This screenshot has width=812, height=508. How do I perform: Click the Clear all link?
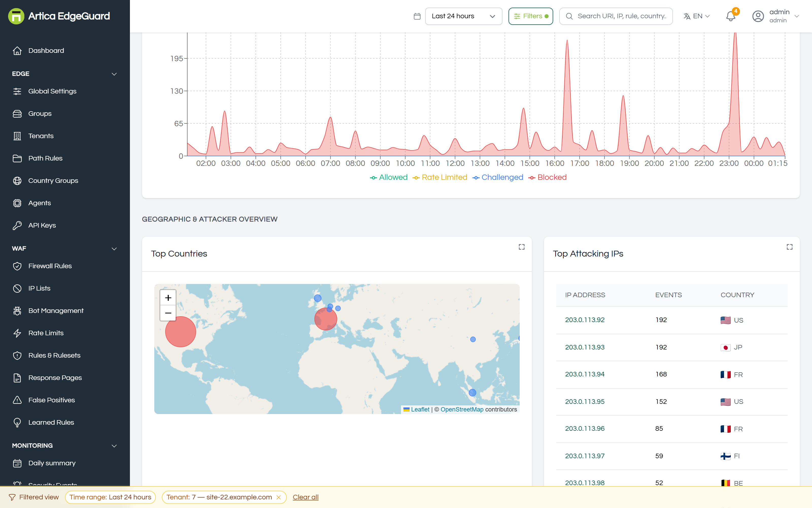tap(305, 497)
